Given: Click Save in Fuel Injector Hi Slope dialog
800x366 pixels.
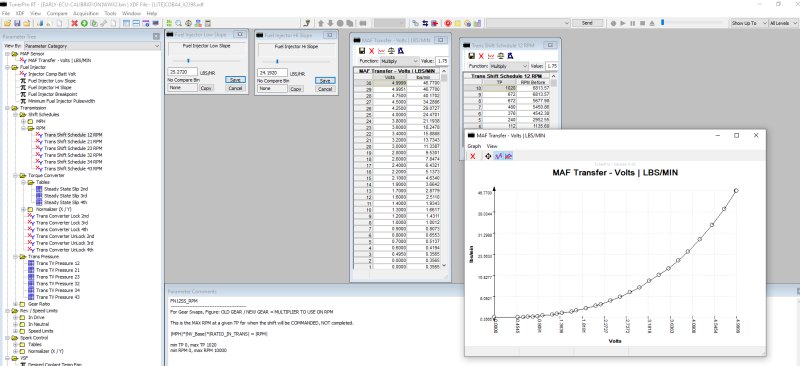Looking at the screenshot, I should (325, 81).
